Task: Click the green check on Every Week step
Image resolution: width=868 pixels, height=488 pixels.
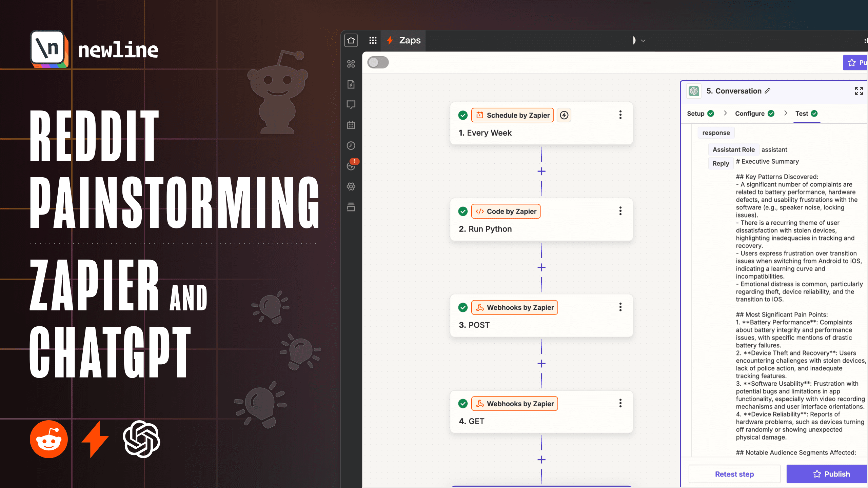Action: click(x=463, y=115)
